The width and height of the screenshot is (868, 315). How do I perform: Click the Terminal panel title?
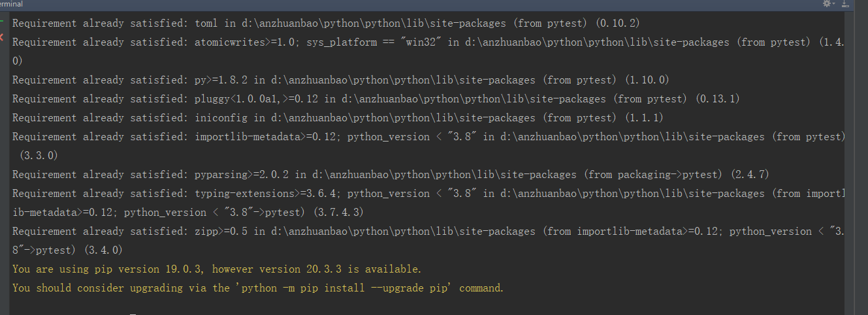click(x=12, y=4)
